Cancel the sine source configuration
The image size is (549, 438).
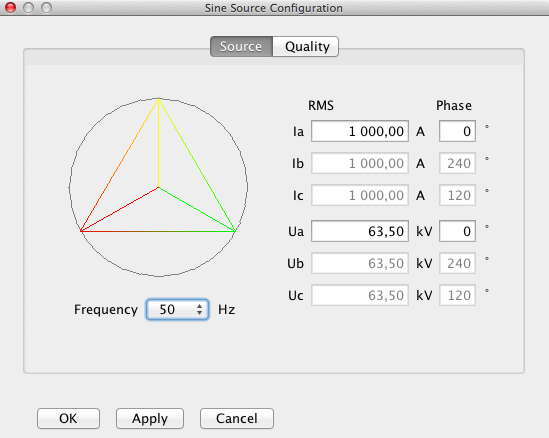coord(237,418)
